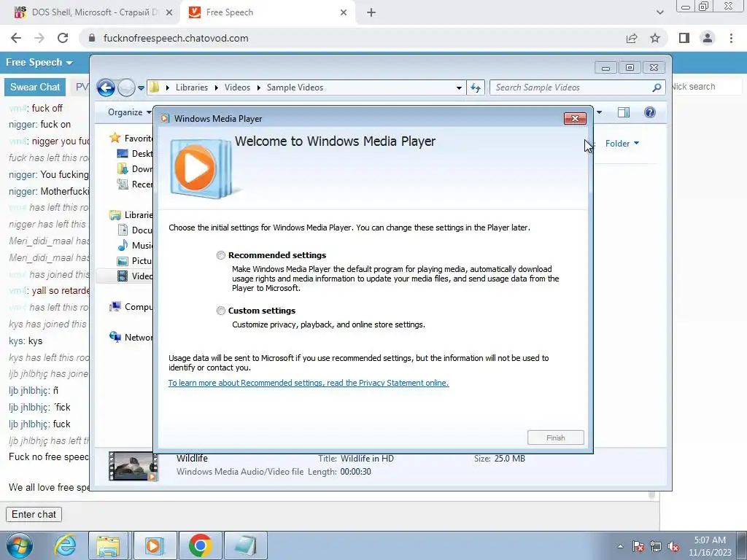Click the Privacy Statement online link
747x560 pixels.
pyautogui.click(x=309, y=383)
